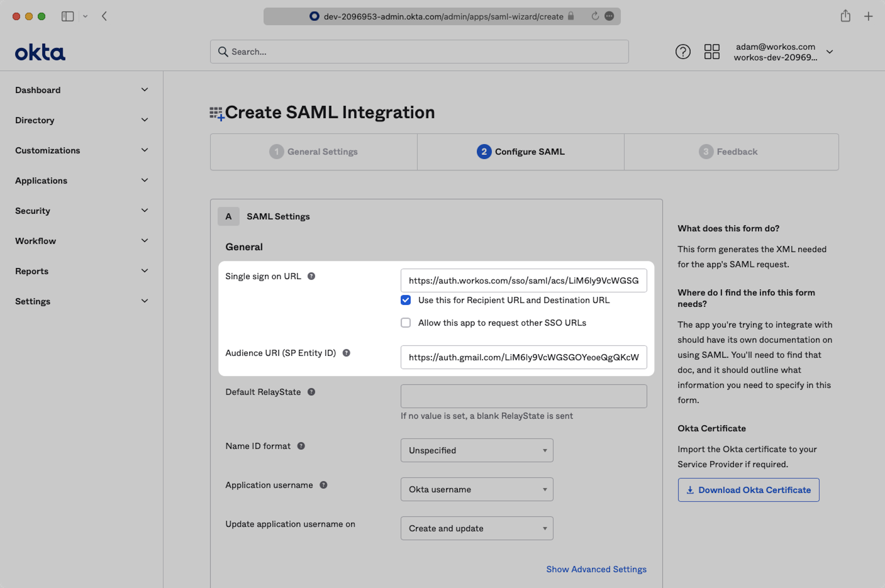Viewport: 885px width, 588px height.
Task: Open the Application username dropdown
Action: click(477, 489)
